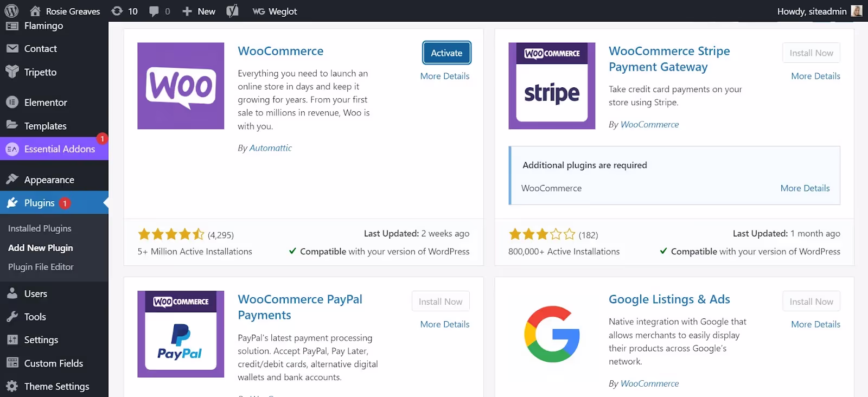This screenshot has width=868, height=397.
Task: Open the Contact menu item
Action: 41,48
